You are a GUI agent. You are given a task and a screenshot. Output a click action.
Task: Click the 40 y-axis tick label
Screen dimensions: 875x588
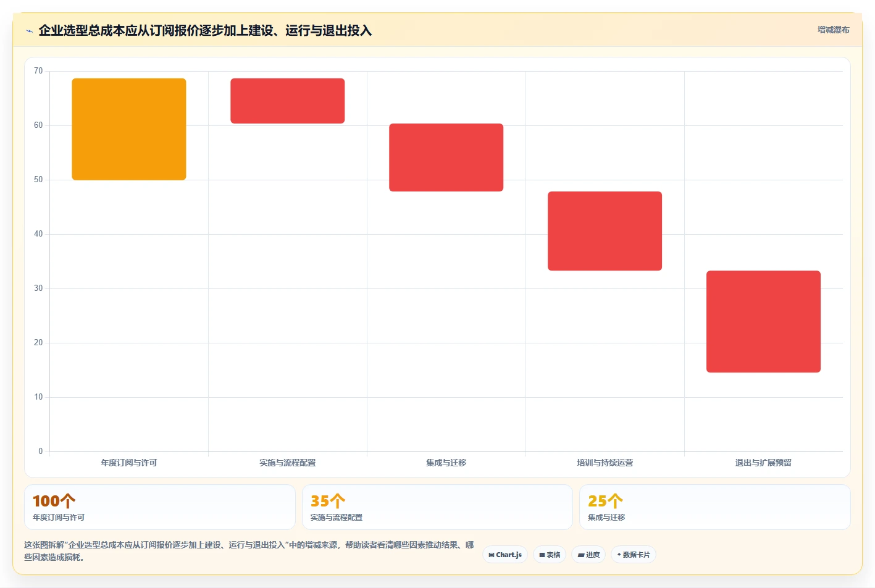tap(38, 234)
